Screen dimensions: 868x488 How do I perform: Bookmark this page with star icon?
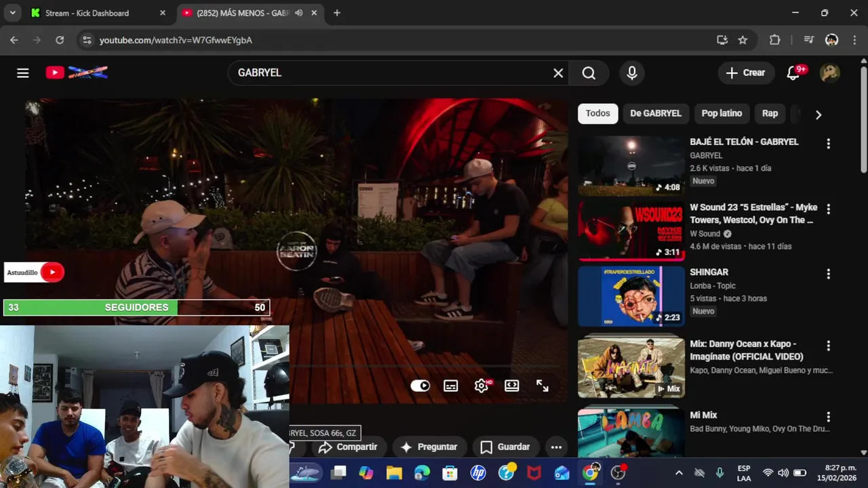pos(743,40)
